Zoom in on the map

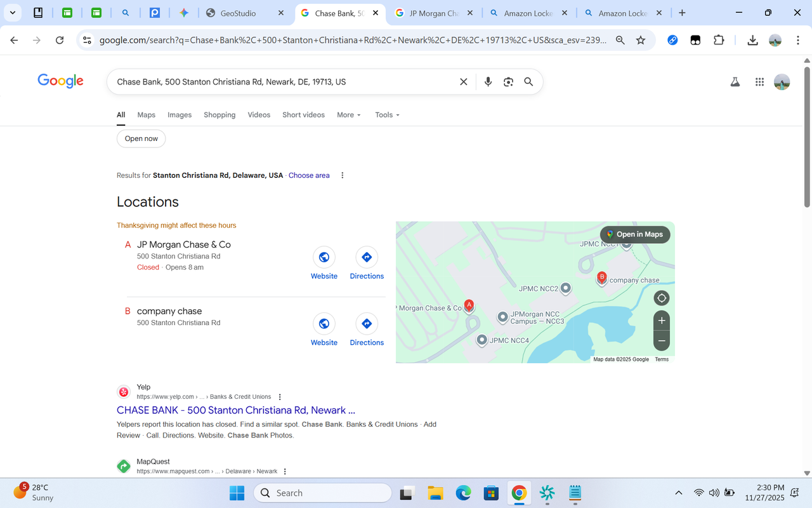tap(662, 321)
